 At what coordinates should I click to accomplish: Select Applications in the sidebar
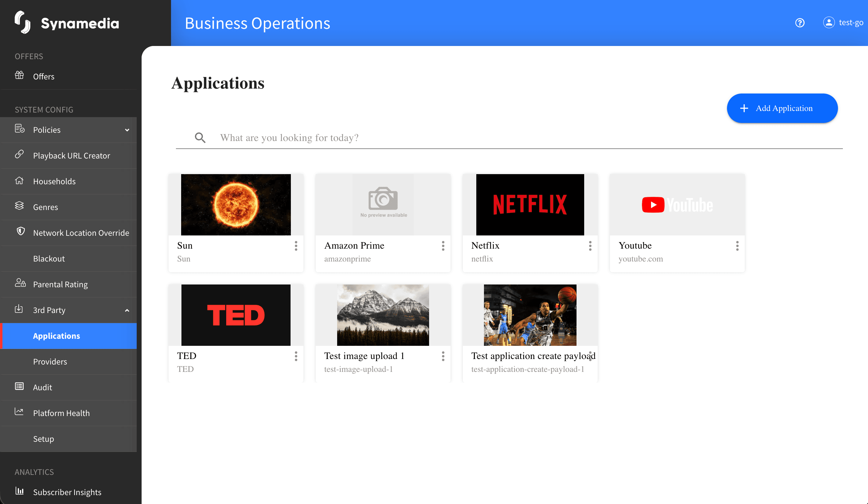(69, 336)
